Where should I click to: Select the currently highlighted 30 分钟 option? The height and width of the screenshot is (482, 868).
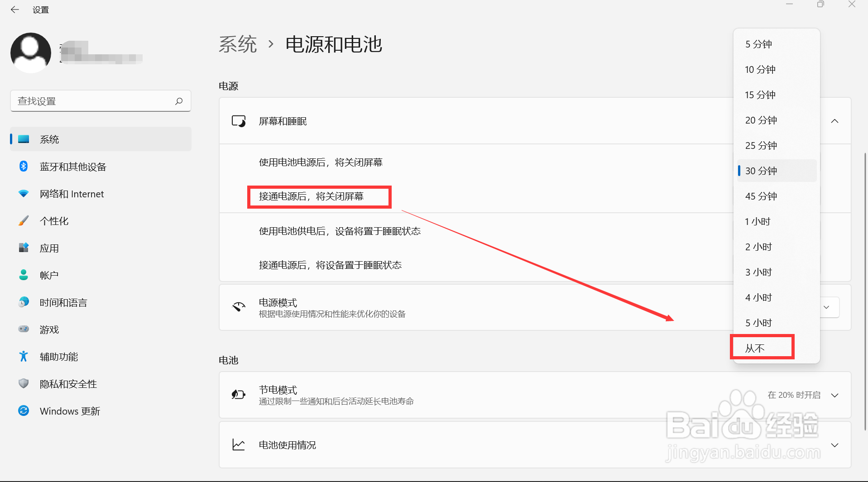tap(760, 171)
